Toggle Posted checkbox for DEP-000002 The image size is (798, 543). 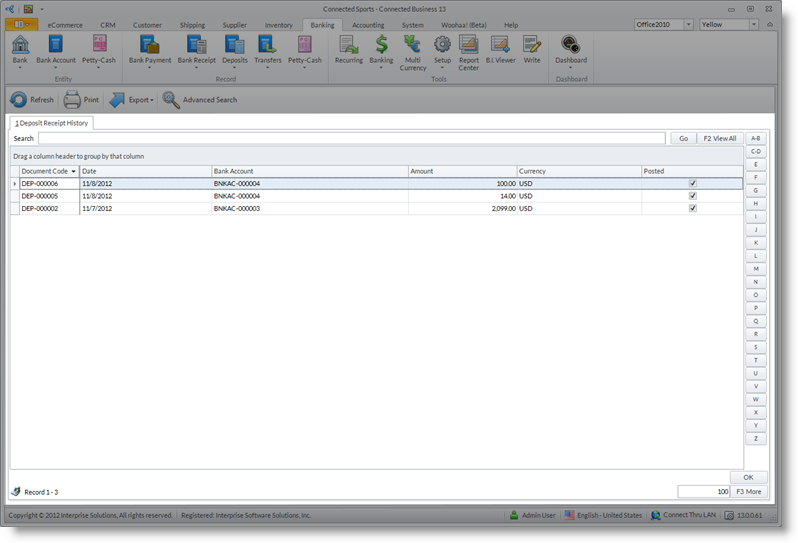tap(692, 208)
